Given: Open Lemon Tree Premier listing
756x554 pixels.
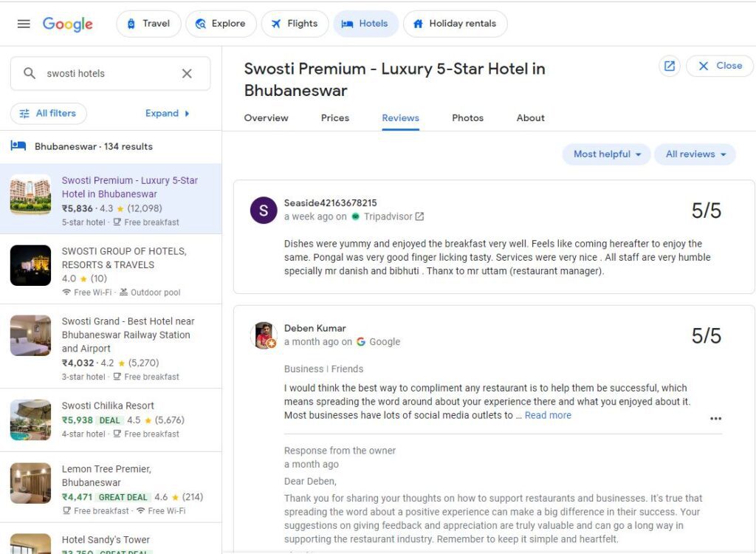Looking at the screenshot, I should click(x=111, y=487).
